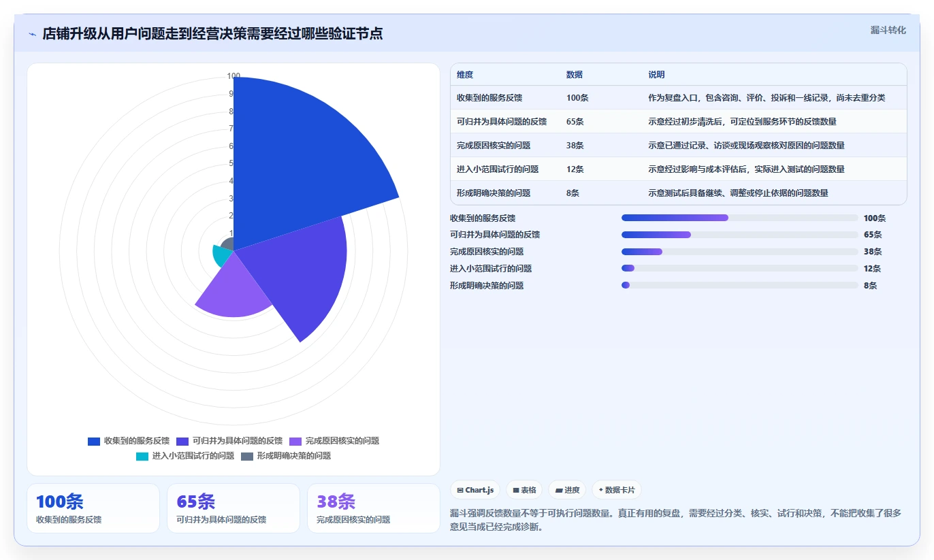Click the 完成原因核实的问题 progress bar
Viewport: 934px width, 560px height.
point(739,252)
